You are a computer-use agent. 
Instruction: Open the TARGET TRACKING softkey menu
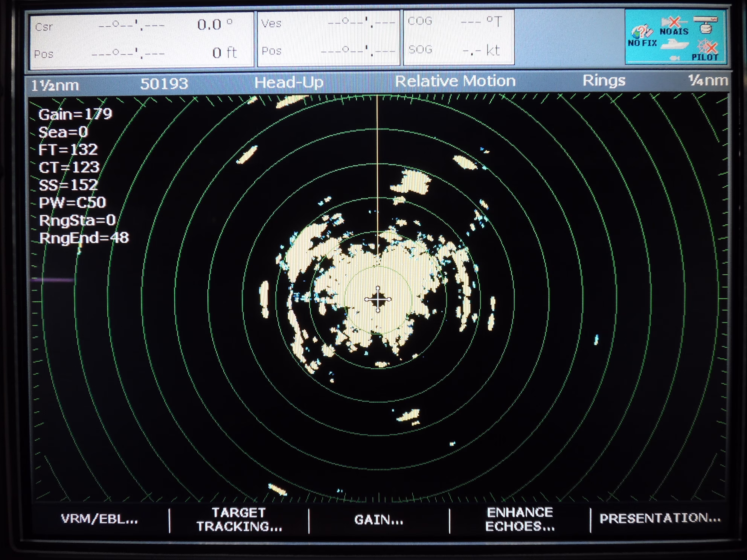239,520
